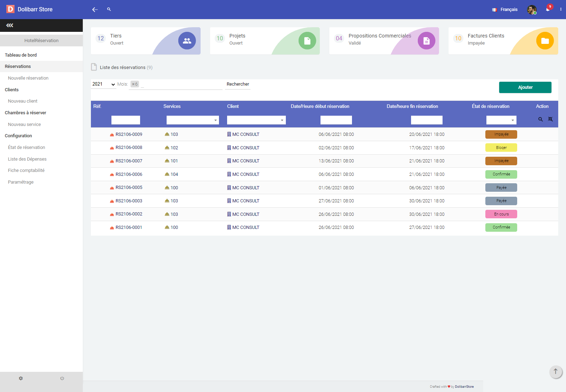Viewport: 566px width, 392px height.
Task: Open the notifications bell
Action: click(x=548, y=10)
